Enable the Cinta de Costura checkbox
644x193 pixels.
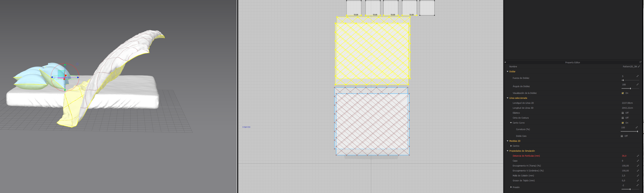622,118
